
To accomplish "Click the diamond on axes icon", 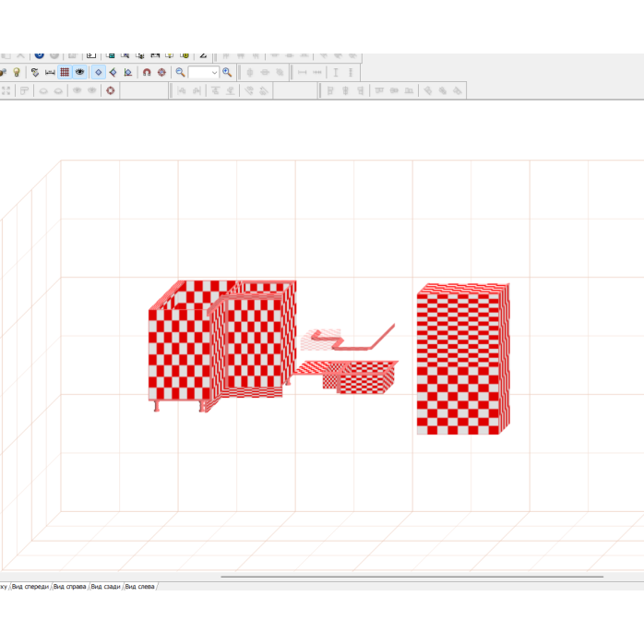I will click(x=128, y=72).
